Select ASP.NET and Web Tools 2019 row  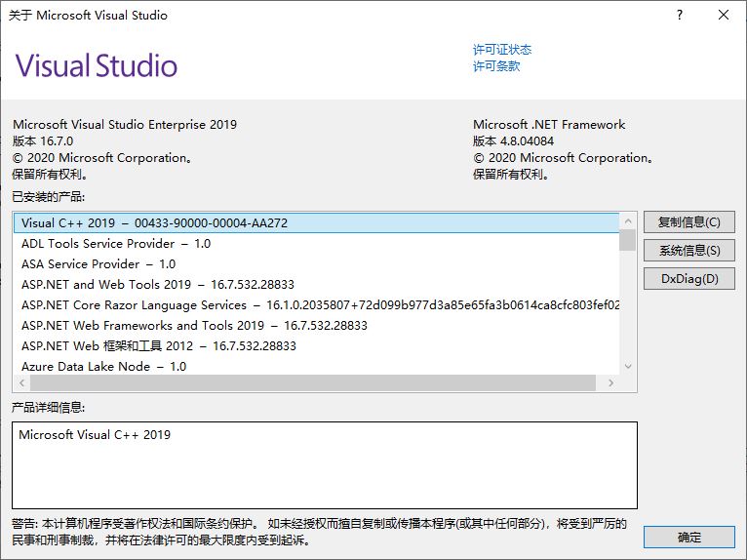[316, 285]
